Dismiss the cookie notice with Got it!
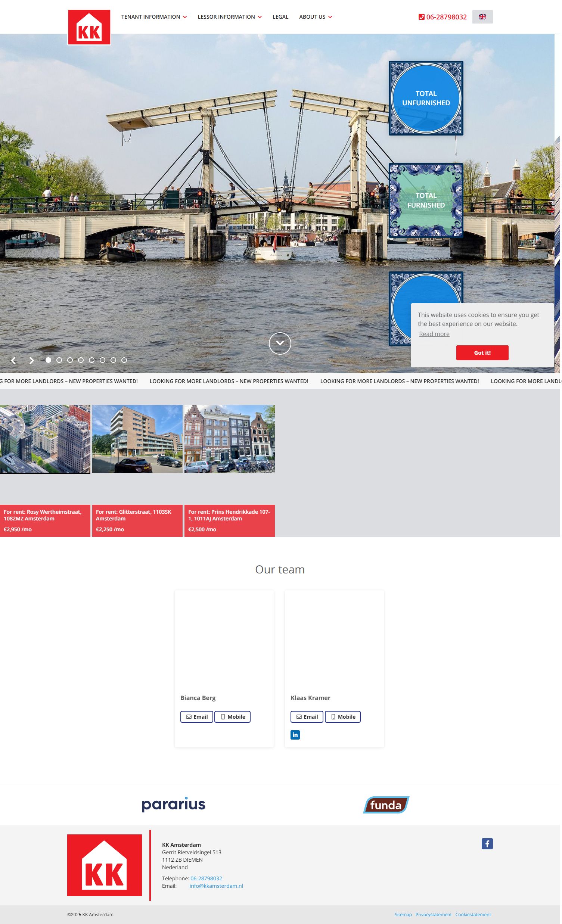 click(x=484, y=354)
